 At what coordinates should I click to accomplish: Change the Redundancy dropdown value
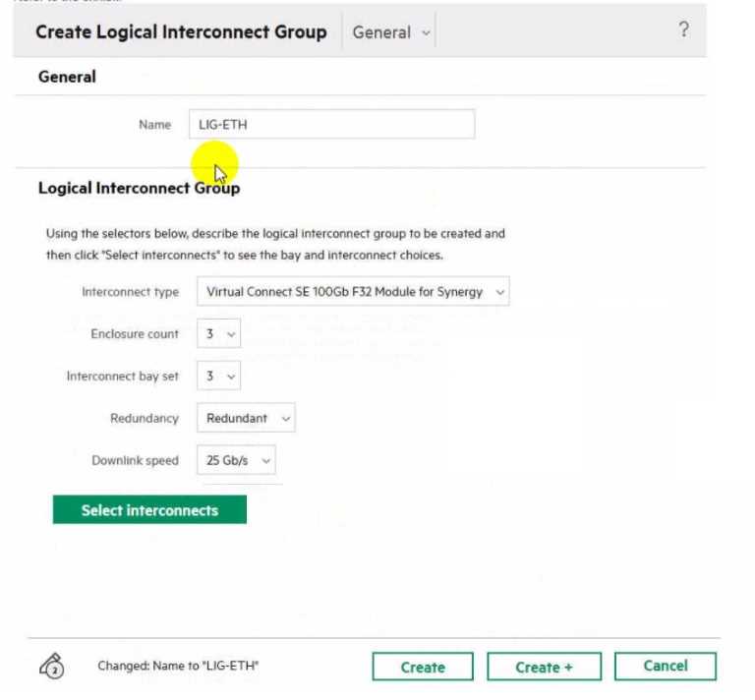pyautogui.click(x=246, y=419)
